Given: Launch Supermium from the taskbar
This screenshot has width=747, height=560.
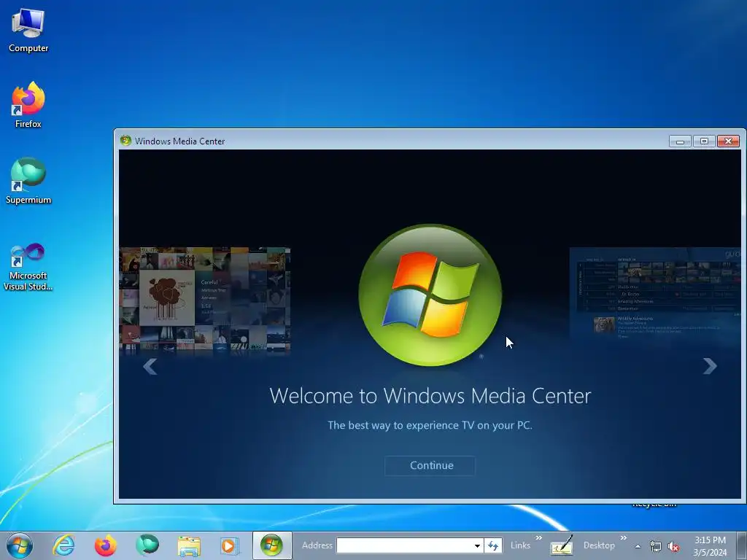Looking at the screenshot, I should coord(147,545).
